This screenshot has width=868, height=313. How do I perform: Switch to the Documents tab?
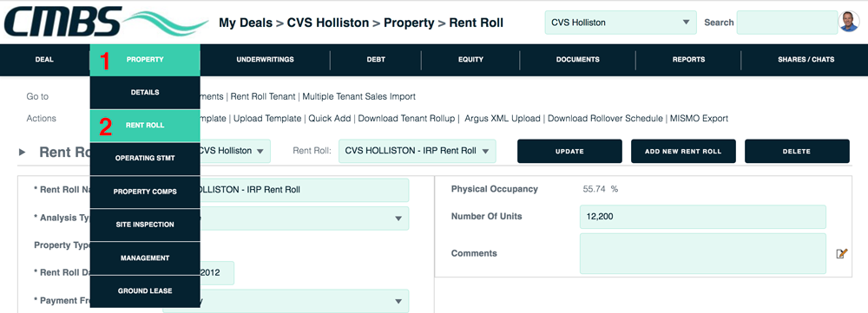point(578,60)
